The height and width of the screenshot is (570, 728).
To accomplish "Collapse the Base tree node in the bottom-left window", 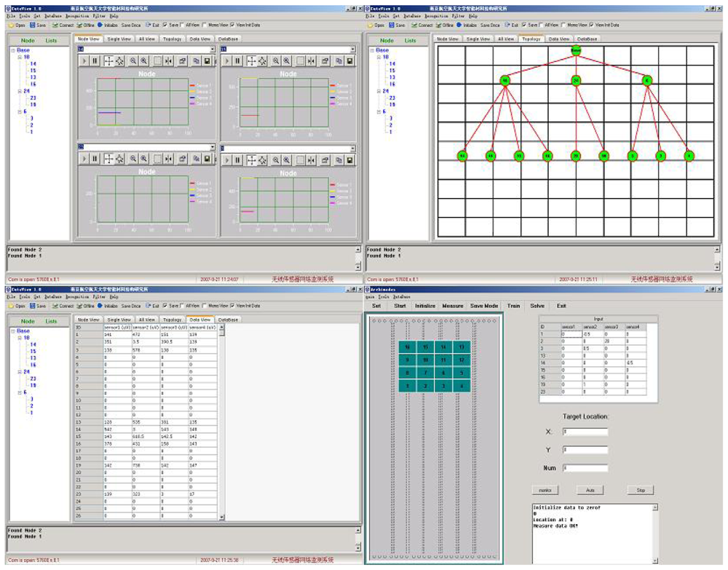I will 12,332.
